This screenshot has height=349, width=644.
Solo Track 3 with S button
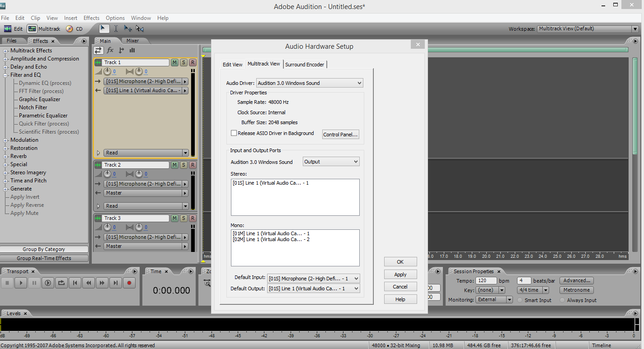click(183, 218)
